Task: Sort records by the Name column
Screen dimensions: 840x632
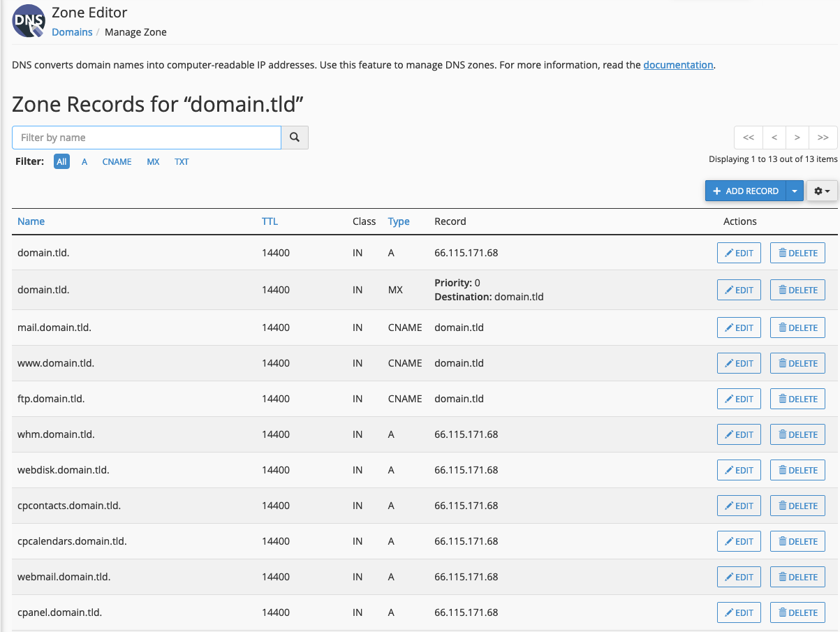Action: (x=31, y=221)
